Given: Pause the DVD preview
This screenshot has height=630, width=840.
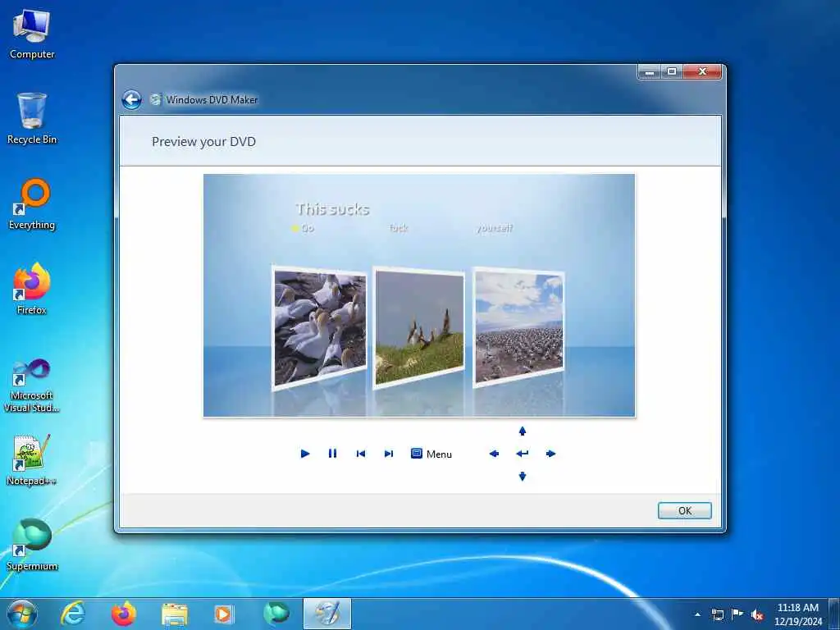Looking at the screenshot, I should click(333, 454).
